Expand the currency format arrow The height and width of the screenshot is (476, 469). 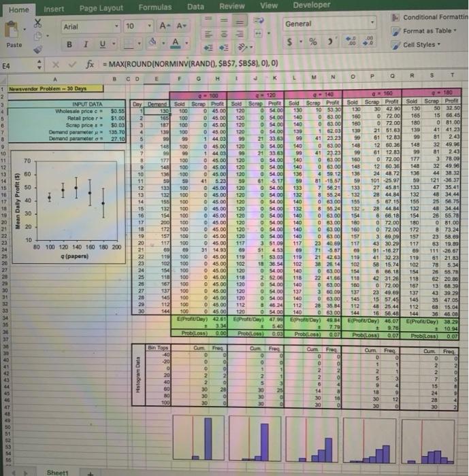pos(301,41)
